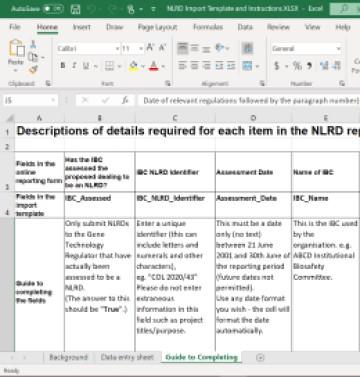Click the Bottom Align icon
This screenshot has height=377, width=360.
[206, 49]
